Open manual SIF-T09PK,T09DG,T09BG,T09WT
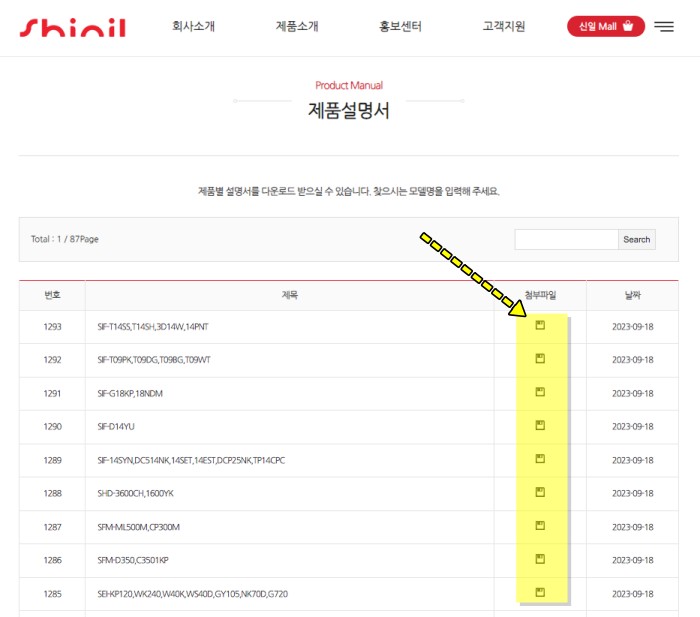This screenshot has height=617, width=700. (x=154, y=360)
